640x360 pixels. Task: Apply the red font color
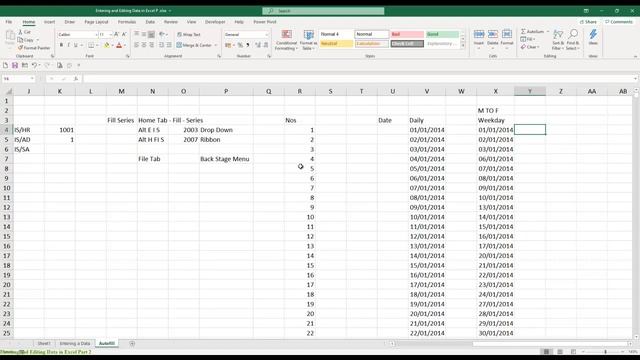119,45
